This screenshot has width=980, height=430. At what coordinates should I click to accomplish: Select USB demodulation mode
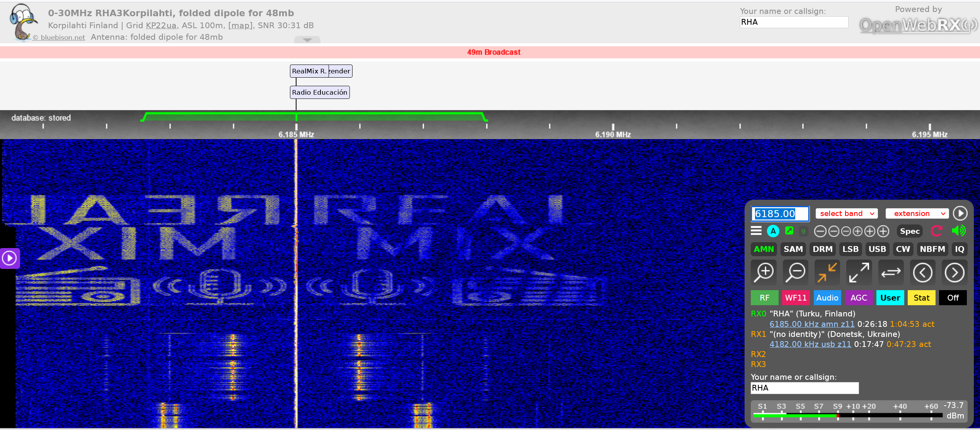click(x=877, y=249)
